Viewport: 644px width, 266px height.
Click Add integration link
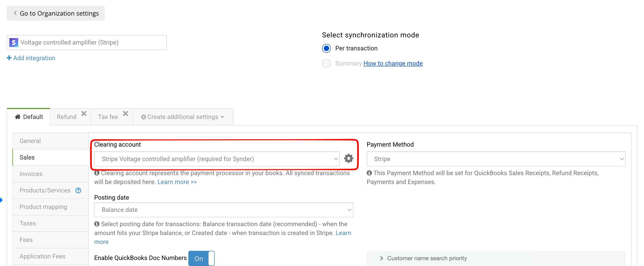coord(31,58)
